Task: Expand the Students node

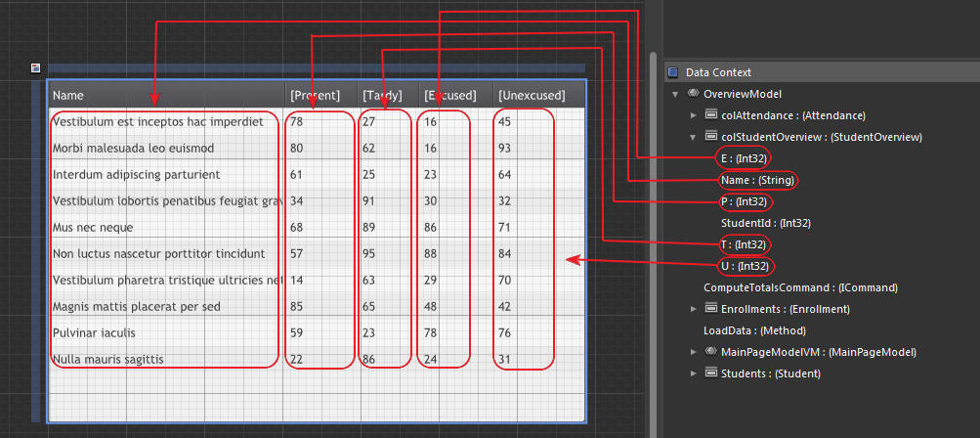Action: (693, 373)
